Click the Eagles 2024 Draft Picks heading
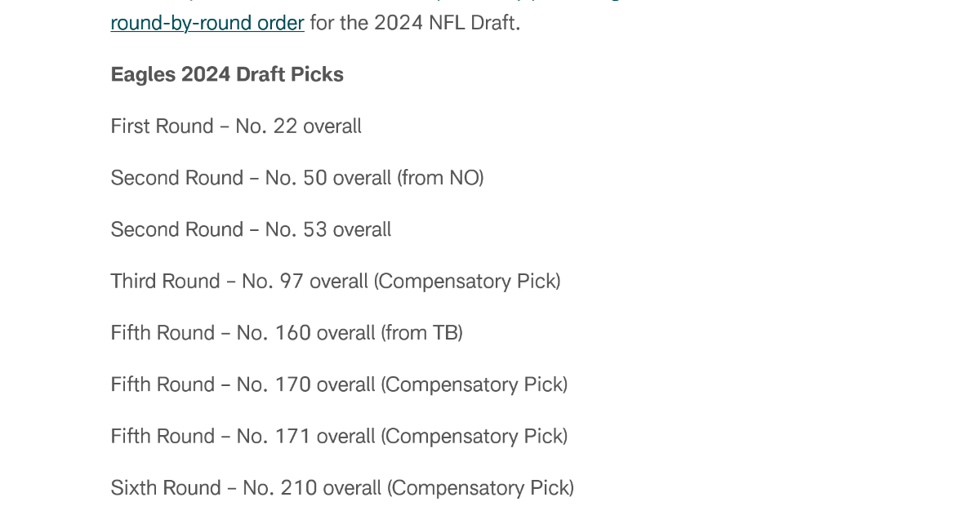Screen dimensions: 980x524 (227, 74)
